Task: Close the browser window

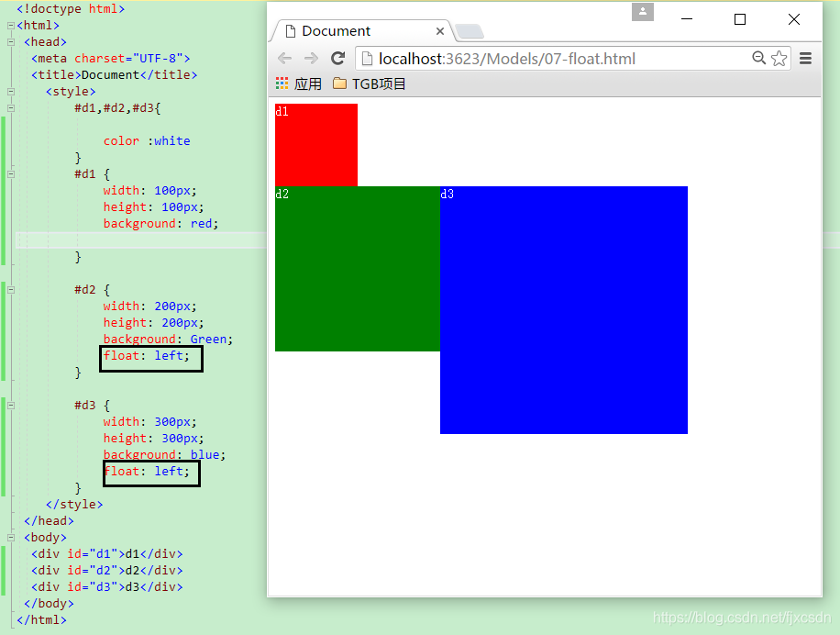Action: click(x=794, y=19)
